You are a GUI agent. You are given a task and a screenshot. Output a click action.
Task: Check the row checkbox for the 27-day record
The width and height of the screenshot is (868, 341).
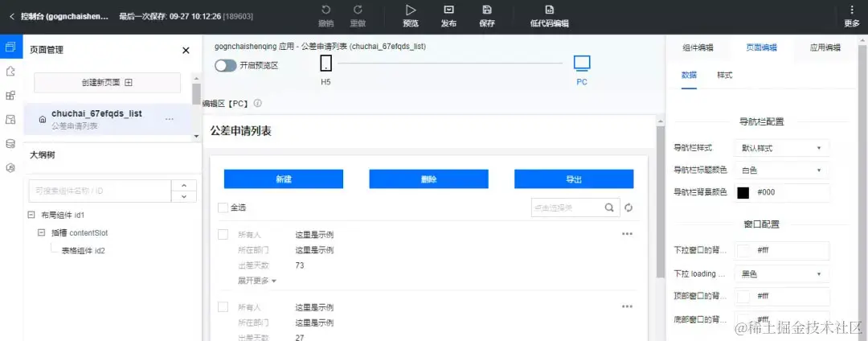(x=223, y=307)
